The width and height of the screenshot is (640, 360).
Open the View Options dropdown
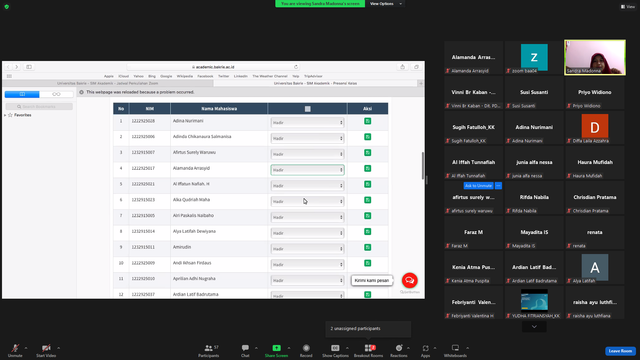(x=385, y=4)
